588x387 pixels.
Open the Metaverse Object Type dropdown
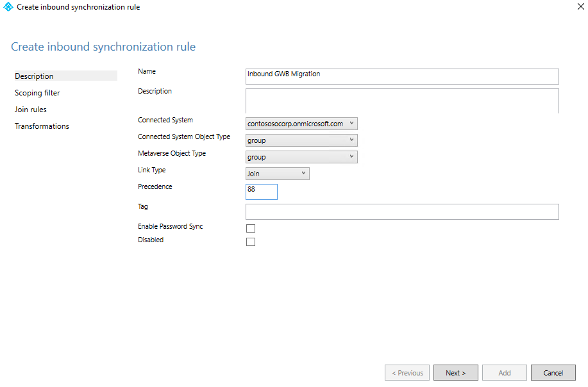301,157
